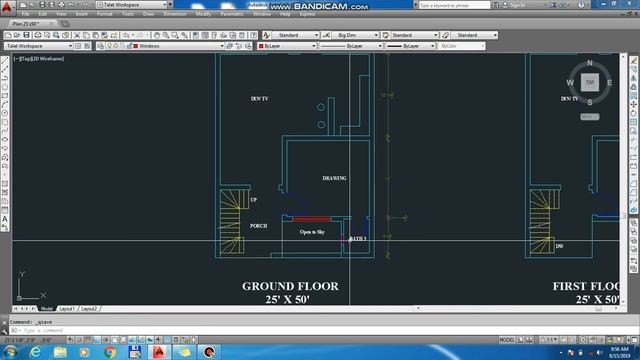The width and height of the screenshot is (640, 360).
Task: Open the linetype ByLayer dropdown
Action: click(x=351, y=46)
